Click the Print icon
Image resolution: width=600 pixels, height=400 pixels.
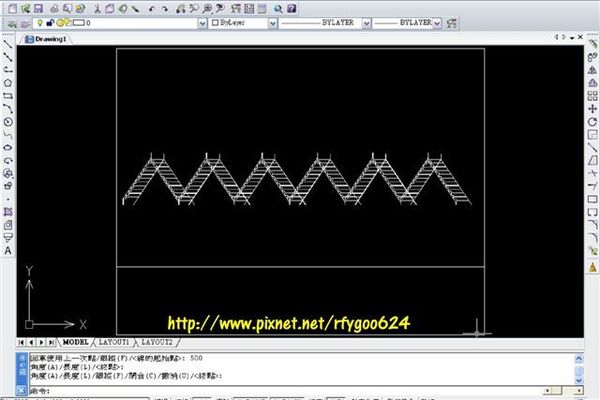[55, 8]
